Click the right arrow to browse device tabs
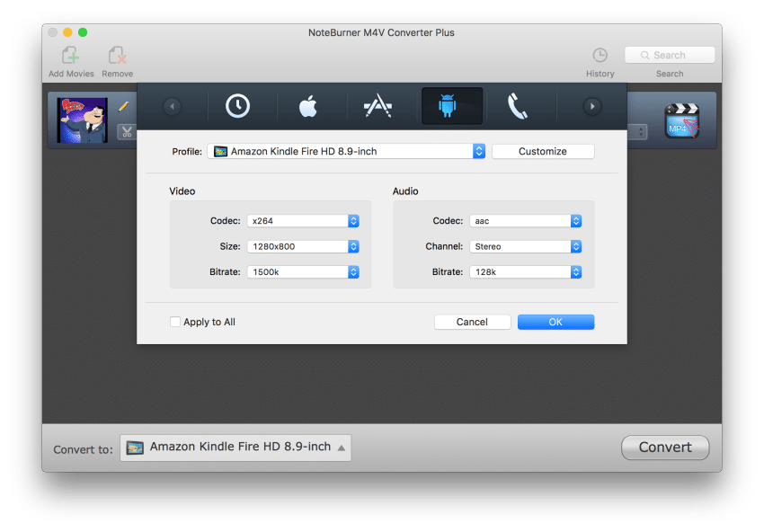 (x=591, y=105)
